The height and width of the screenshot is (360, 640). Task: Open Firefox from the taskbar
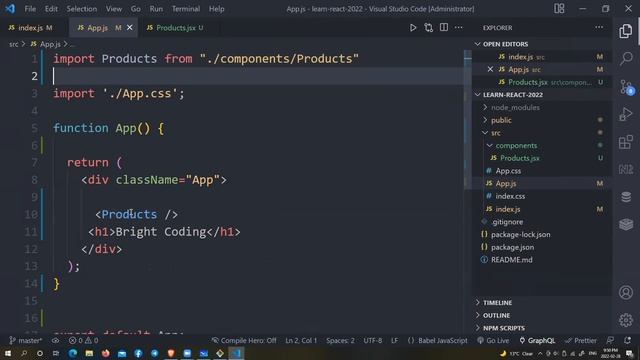105,353
